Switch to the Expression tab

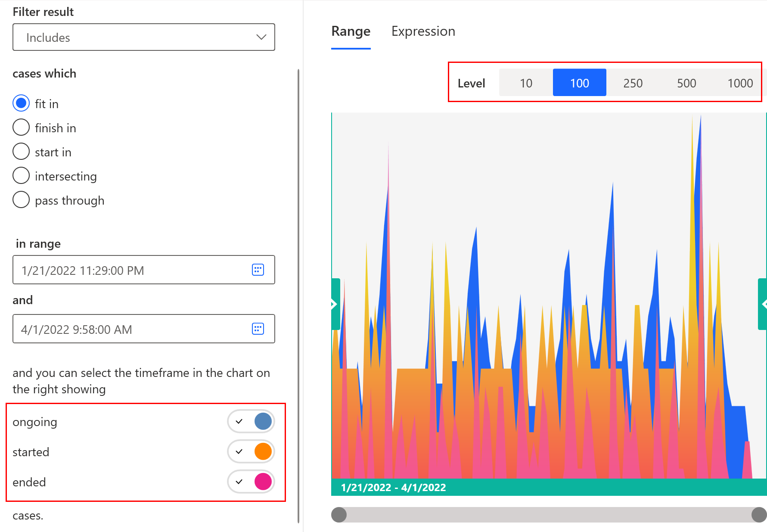423,31
